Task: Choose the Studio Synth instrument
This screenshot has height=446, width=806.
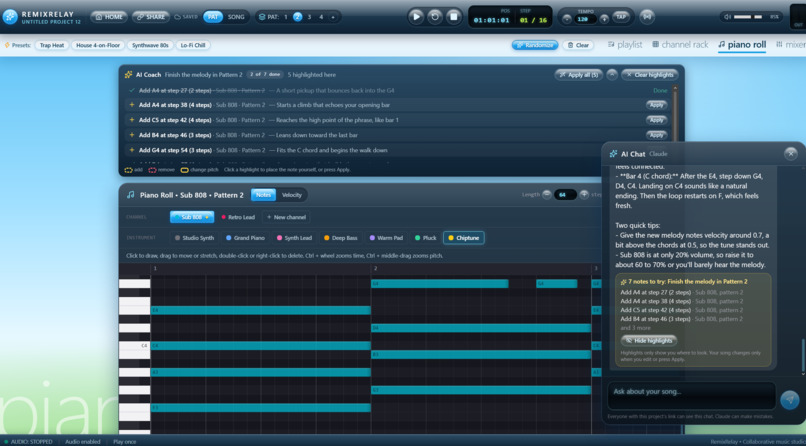Action: click(194, 238)
